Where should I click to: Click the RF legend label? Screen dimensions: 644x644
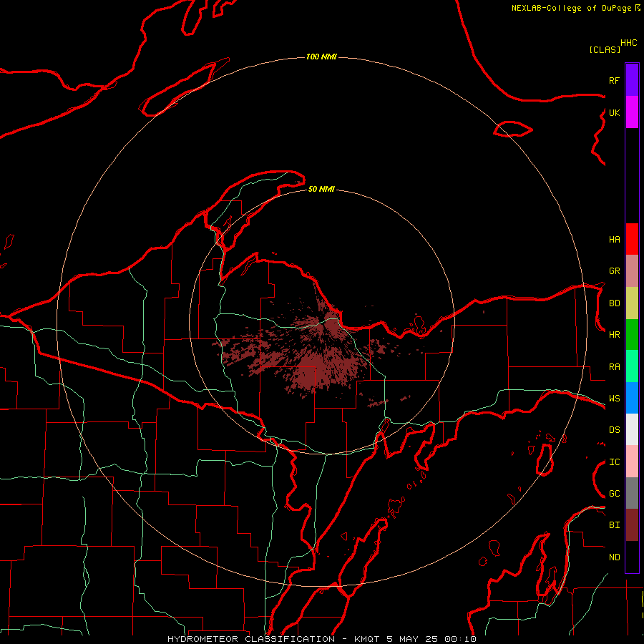tap(614, 80)
